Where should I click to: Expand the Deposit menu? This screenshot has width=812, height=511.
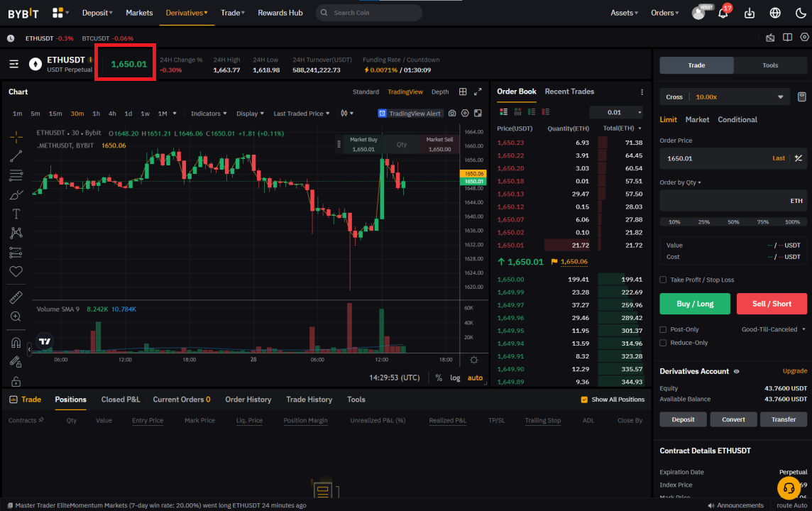point(97,13)
